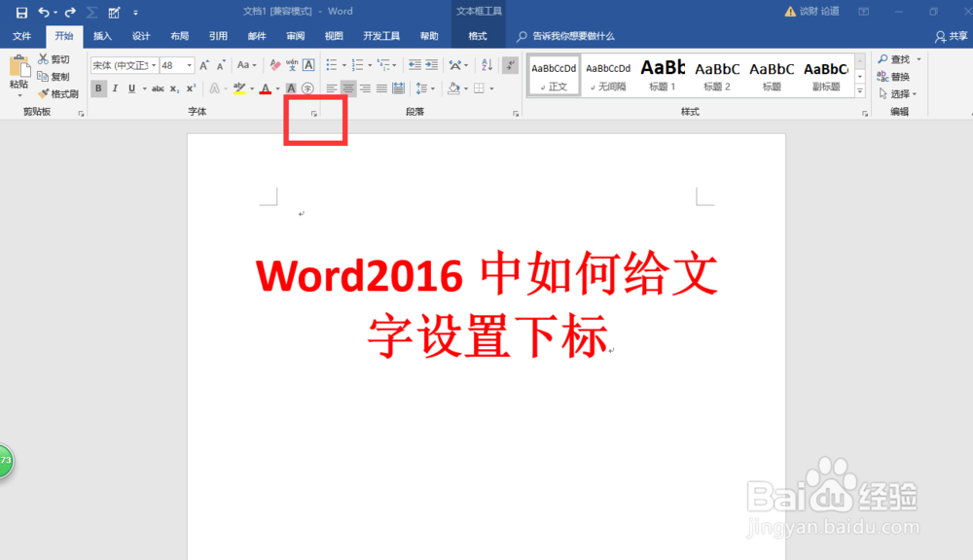Switch to Layout (布局) tab
The width and height of the screenshot is (973, 560).
pos(179,36)
